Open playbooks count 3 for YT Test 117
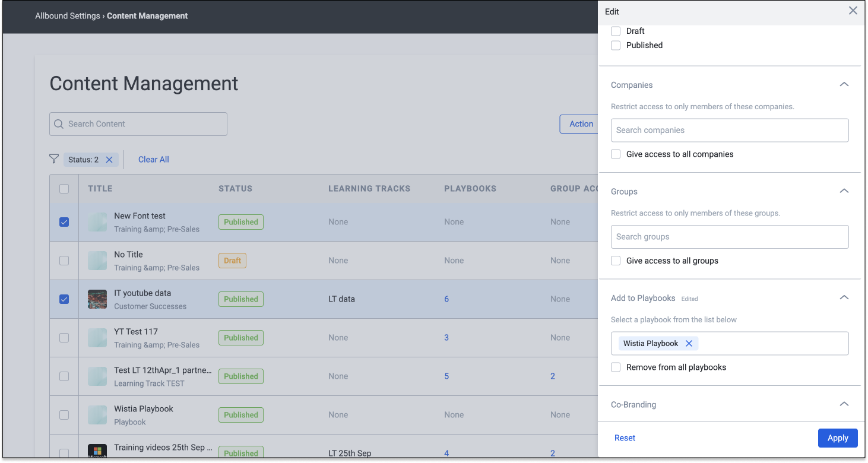 point(446,338)
